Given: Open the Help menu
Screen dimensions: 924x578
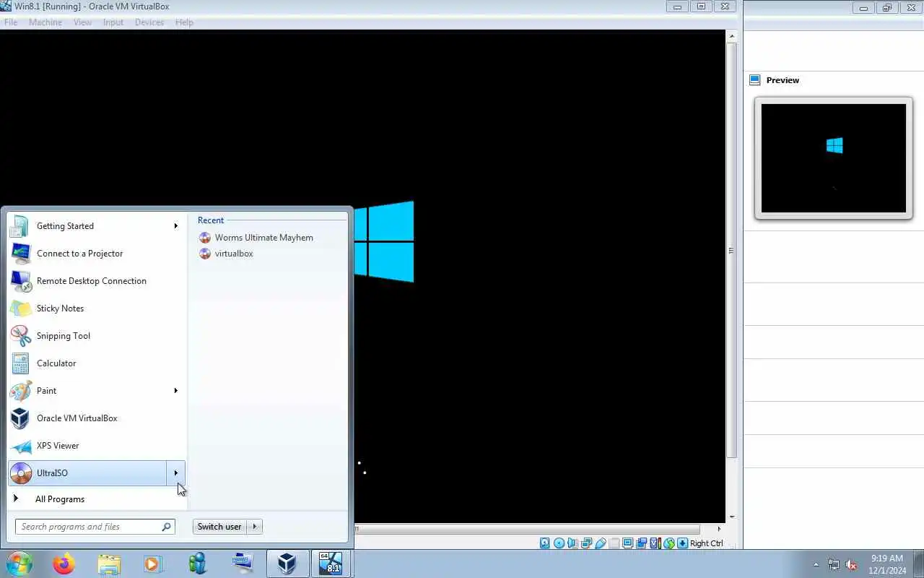Looking at the screenshot, I should tap(184, 22).
